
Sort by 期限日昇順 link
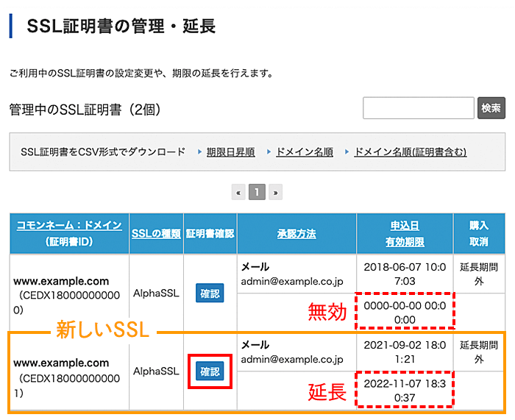coord(230,152)
